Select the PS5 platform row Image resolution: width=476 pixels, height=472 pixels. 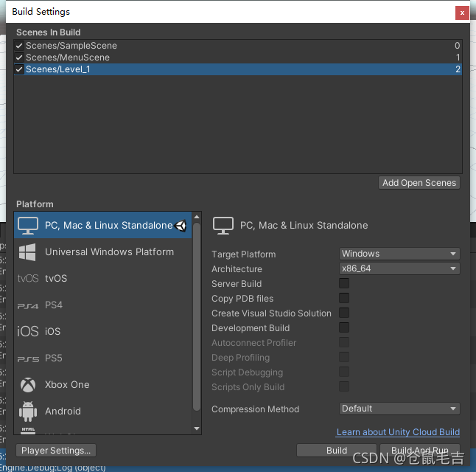click(x=103, y=358)
